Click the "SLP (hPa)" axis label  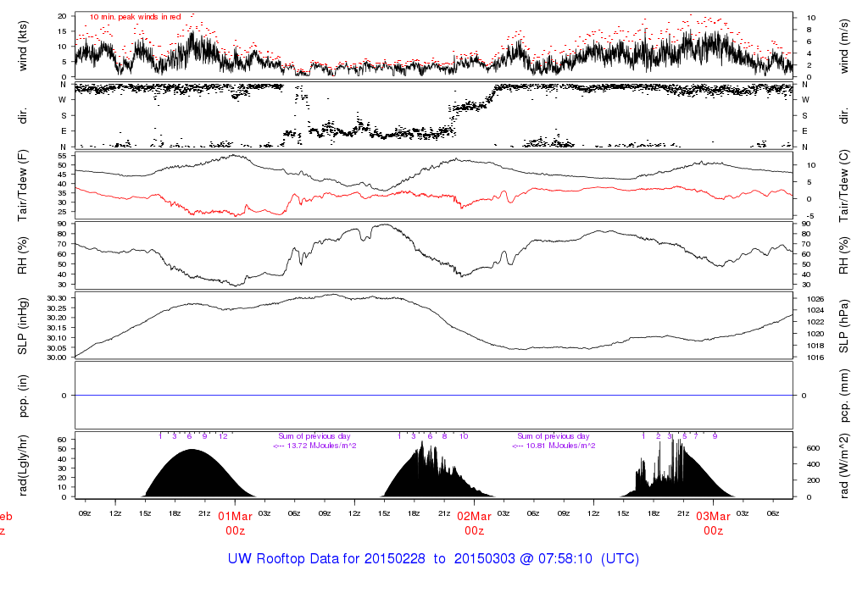coord(844,326)
